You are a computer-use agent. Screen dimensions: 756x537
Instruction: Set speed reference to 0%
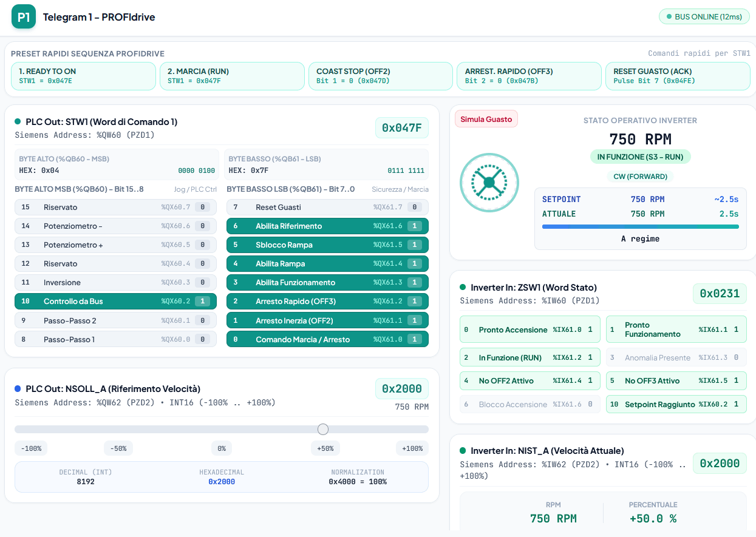pos(222,448)
